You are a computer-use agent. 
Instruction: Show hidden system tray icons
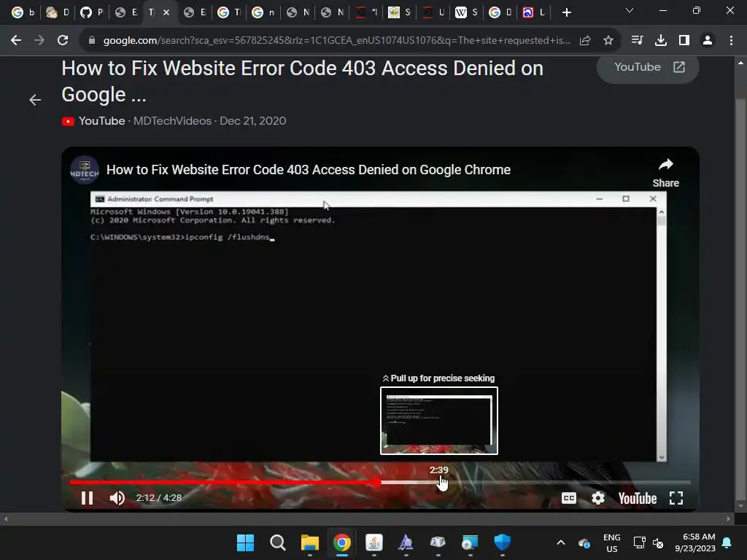point(561,542)
